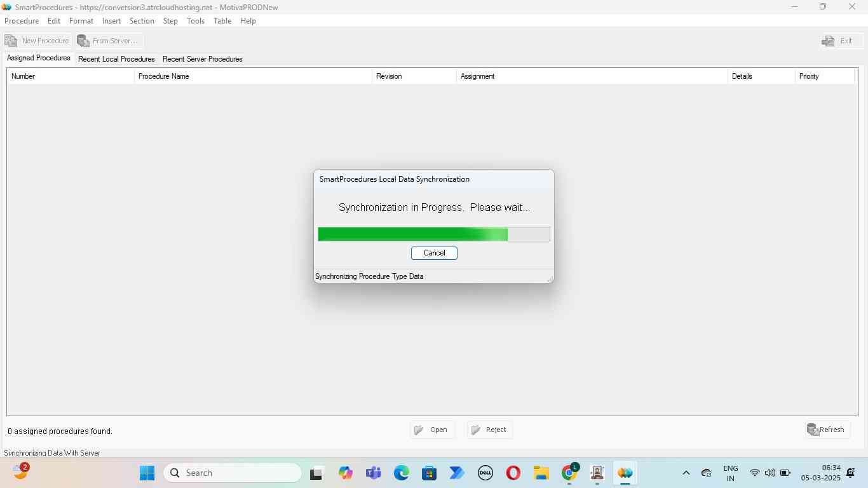Click the ENG IN language indicator

(x=731, y=473)
